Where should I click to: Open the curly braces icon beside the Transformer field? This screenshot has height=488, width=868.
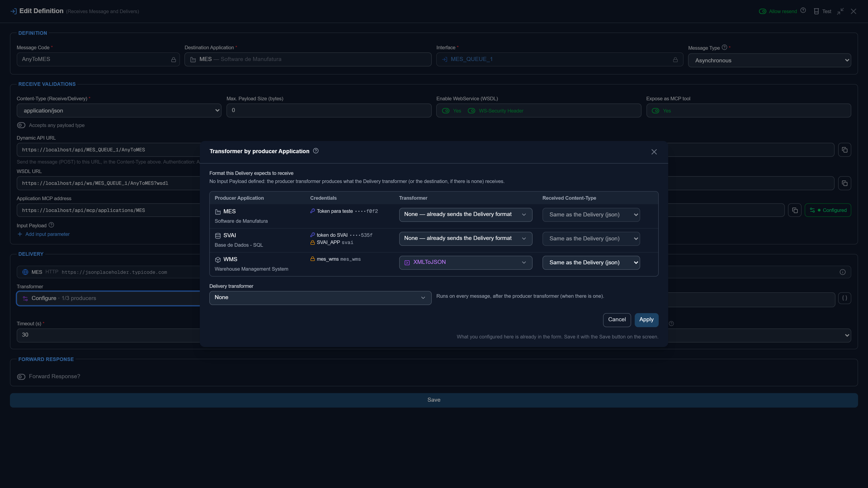844,298
